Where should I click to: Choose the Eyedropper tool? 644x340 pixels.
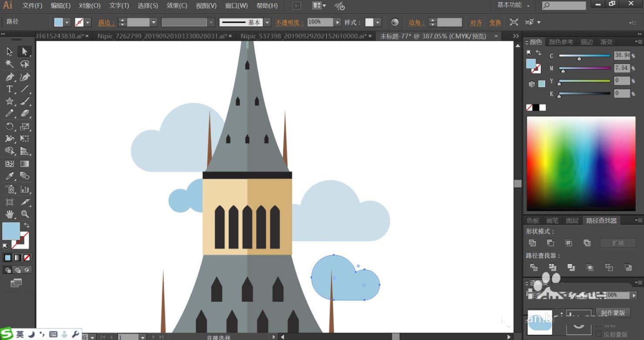point(9,176)
